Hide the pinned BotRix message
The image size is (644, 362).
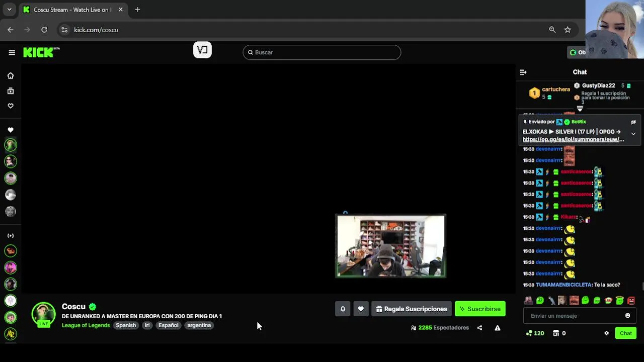pyautogui.click(x=633, y=122)
